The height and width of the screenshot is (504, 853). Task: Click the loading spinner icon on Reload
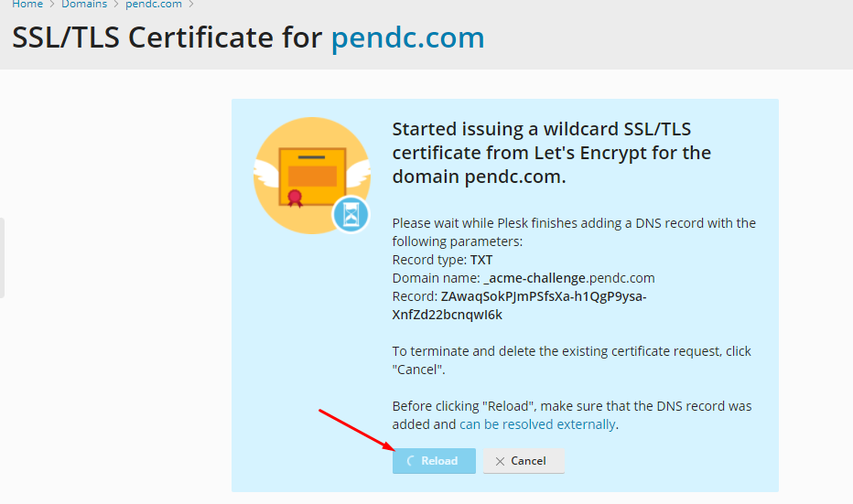point(411,461)
